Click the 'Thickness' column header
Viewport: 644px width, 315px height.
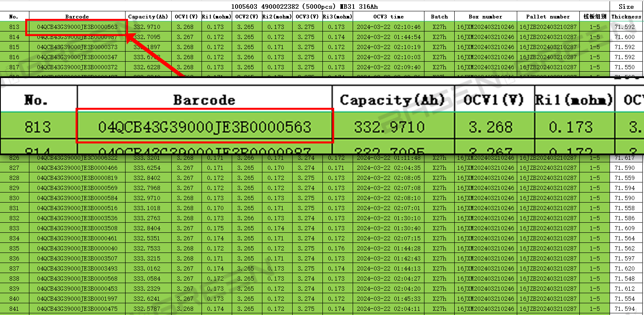pyautogui.click(x=626, y=16)
